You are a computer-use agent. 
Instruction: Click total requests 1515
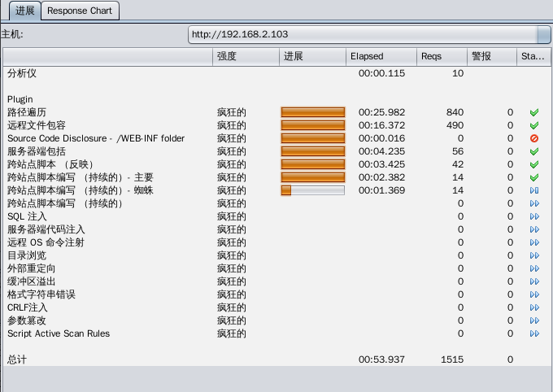(x=452, y=359)
